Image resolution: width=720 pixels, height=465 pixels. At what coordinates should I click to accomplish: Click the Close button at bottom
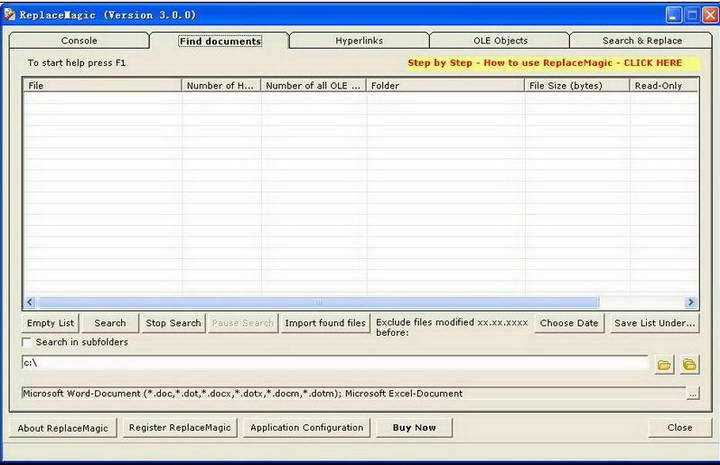[x=680, y=427]
